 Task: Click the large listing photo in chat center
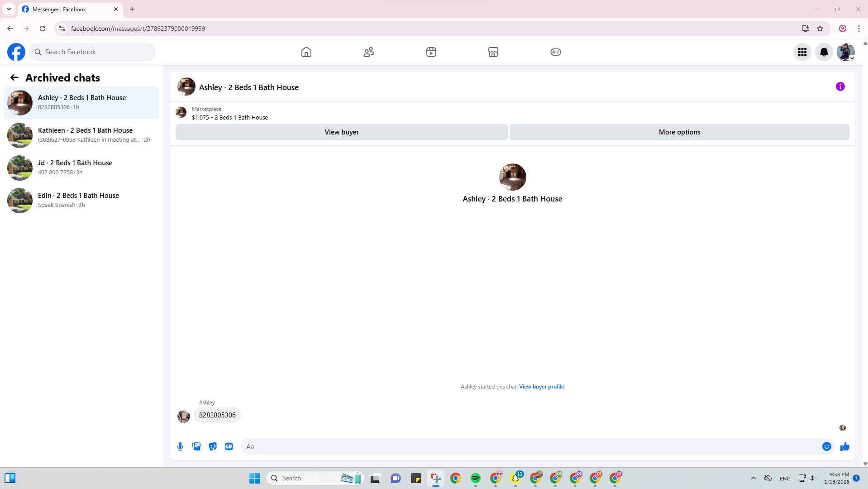(x=512, y=177)
